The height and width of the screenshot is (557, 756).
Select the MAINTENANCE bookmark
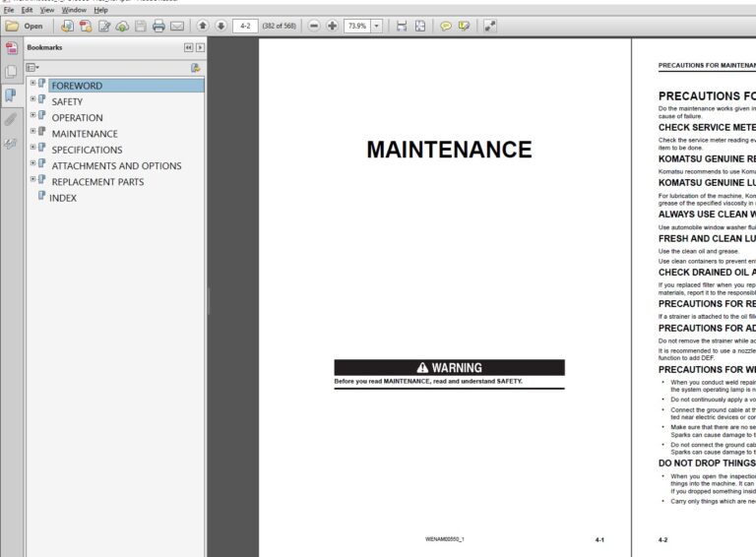click(85, 134)
